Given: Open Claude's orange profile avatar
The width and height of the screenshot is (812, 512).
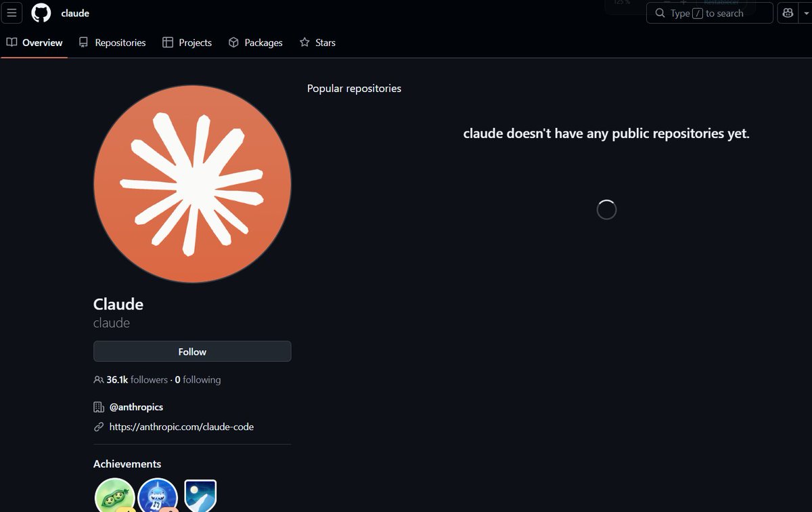Looking at the screenshot, I should click(192, 184).
